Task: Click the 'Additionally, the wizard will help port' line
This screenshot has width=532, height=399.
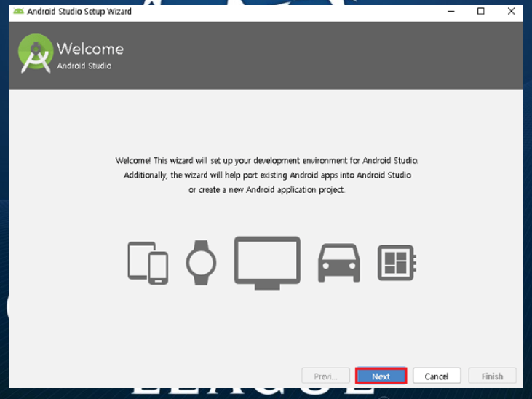Action: point(267,175)
